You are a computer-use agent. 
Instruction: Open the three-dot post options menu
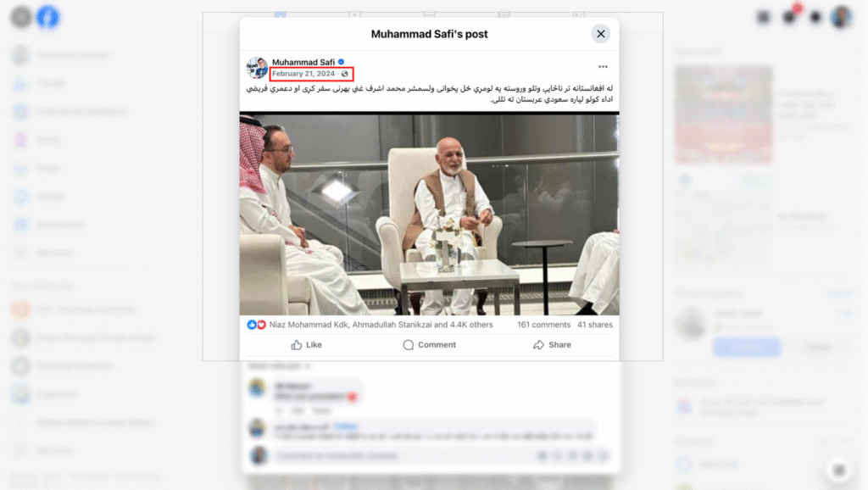pyautogui.click(x=603, y=66)
